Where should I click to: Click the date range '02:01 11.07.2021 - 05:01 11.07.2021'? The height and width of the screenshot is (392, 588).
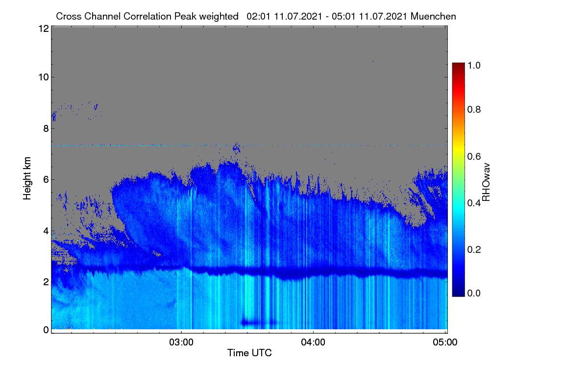327,16
